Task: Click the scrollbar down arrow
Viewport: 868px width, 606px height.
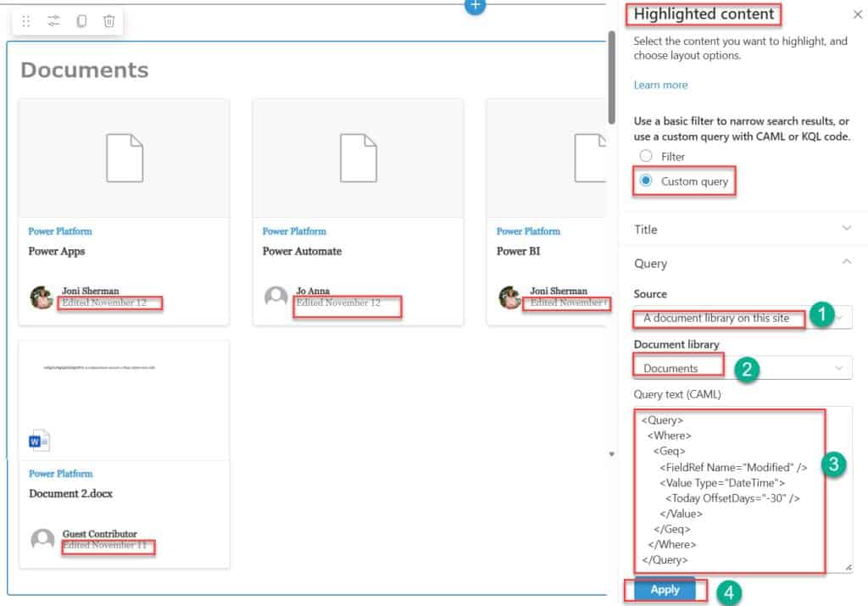Action: click(x=612, y=453)
